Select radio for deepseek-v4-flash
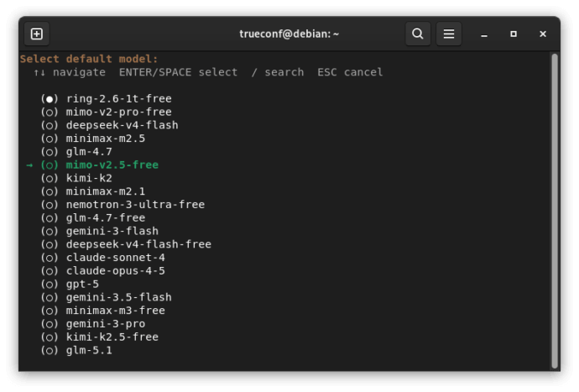The height and width of the screenshot is (392, 579). click(x=50, y=126)
